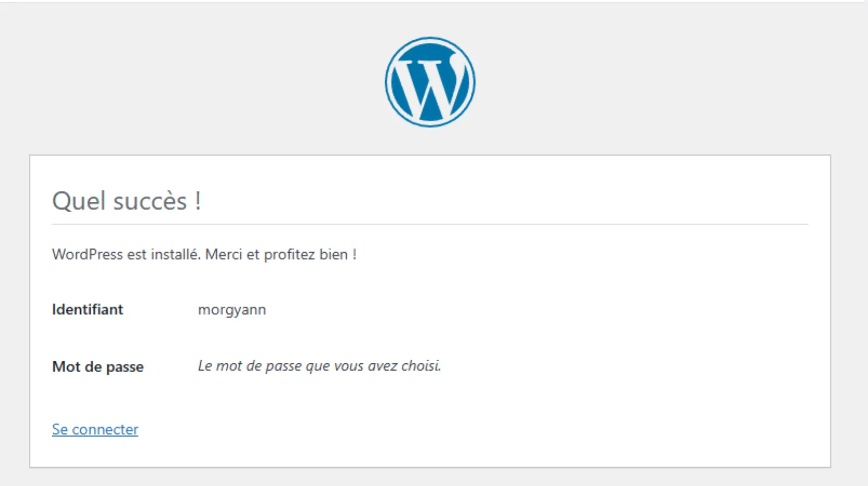Click the italic password reminder text
The height and width of the screenshot is (486, 868).
click(319, 366)
